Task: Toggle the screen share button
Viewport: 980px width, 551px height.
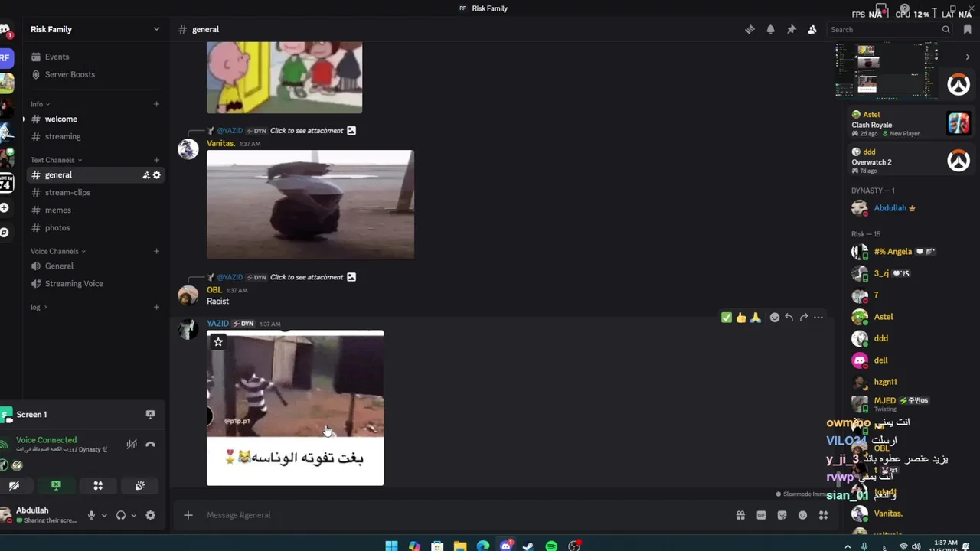Action: tap(56, 485)
